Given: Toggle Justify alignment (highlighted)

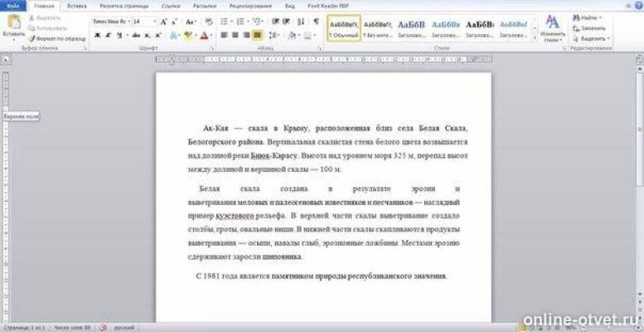Looking at the screenshot, I should (x=258, y=36).
